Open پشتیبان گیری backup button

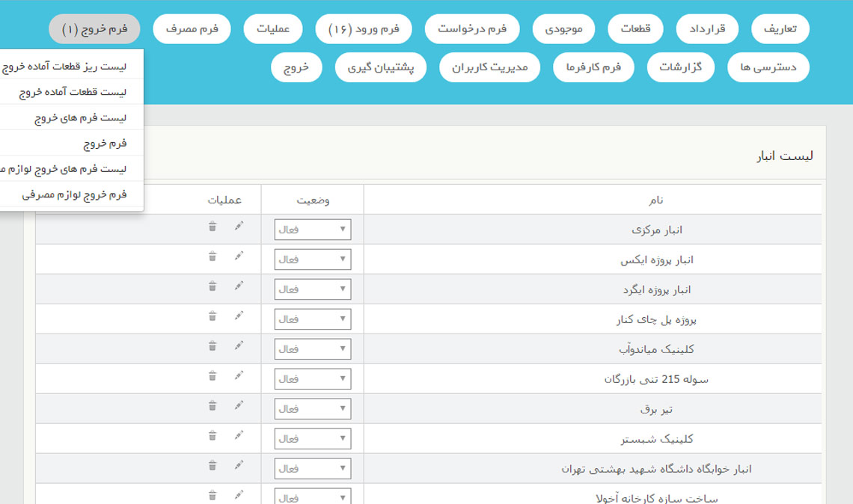(x=381, y=67)
